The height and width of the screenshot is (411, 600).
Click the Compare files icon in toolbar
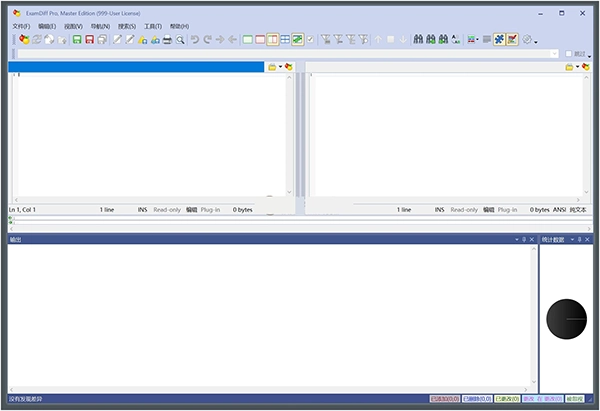[x=22, y=39]
